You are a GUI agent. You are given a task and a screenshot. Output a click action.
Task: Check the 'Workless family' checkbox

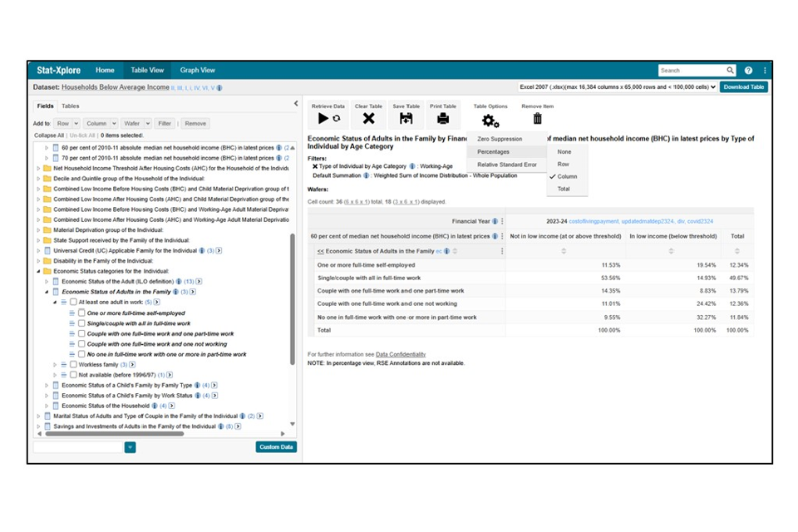(x=73, y=365)
